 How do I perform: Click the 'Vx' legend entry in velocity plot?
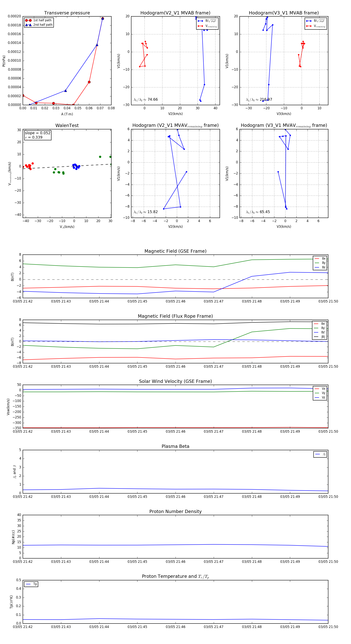[x=320, y=389]
